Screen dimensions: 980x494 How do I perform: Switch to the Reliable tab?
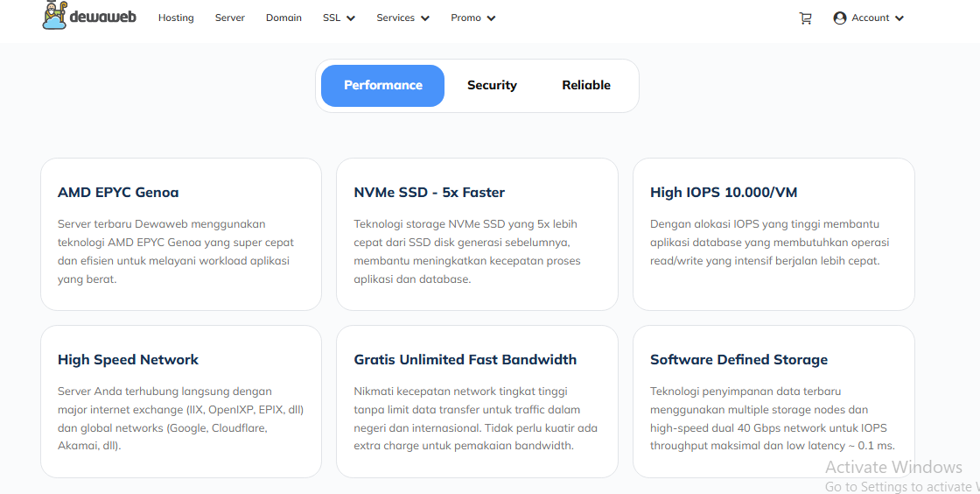[586, 86]
